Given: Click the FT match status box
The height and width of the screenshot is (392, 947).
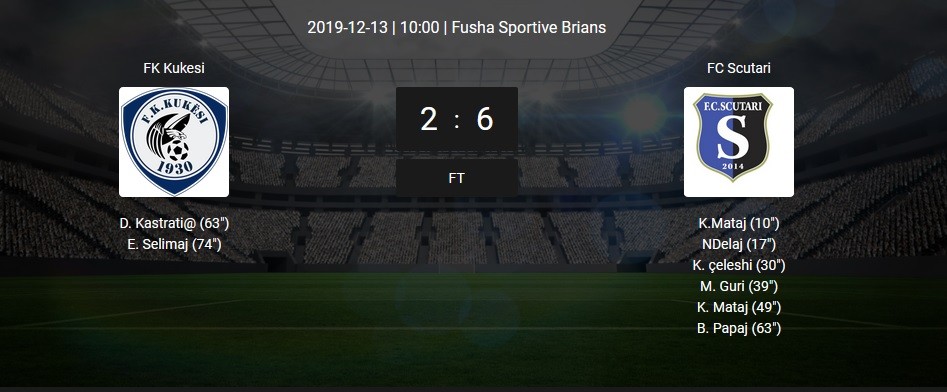Looking at the screenshot, I should (457, 178).
